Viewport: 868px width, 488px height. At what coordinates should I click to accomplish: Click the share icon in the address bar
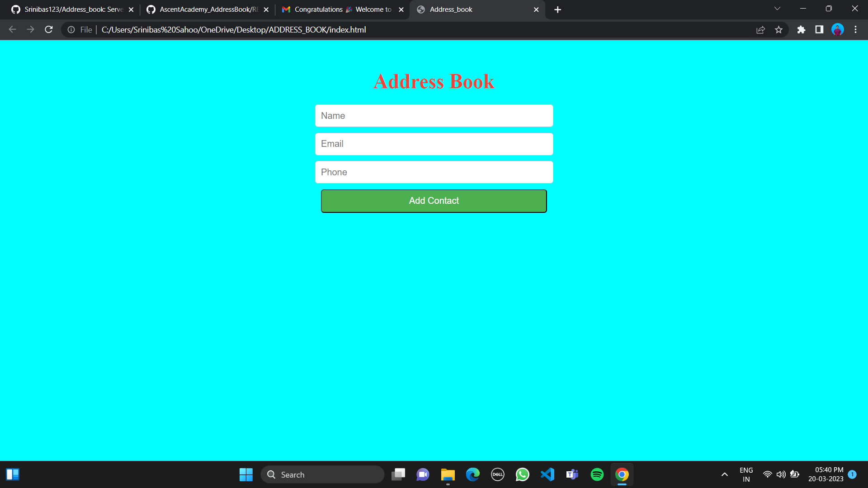point(761,29)
